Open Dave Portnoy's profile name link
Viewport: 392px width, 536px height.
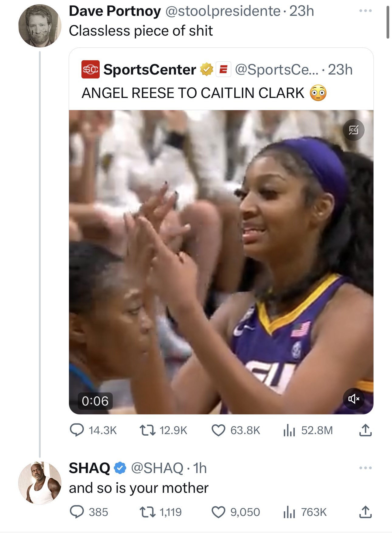pyautogui.click(x=115, y=11)
